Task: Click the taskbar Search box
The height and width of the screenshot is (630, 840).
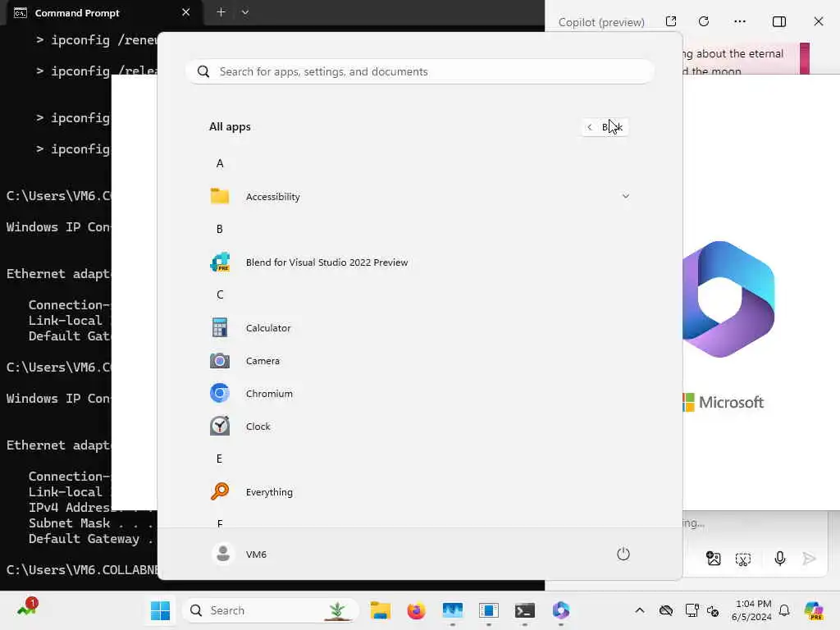Action: 271,610
